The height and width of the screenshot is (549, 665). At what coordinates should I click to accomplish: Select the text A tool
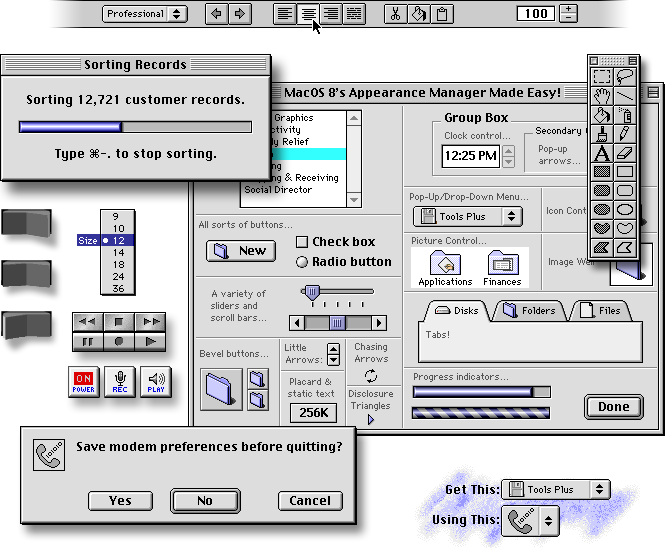[x=602, y=153]
